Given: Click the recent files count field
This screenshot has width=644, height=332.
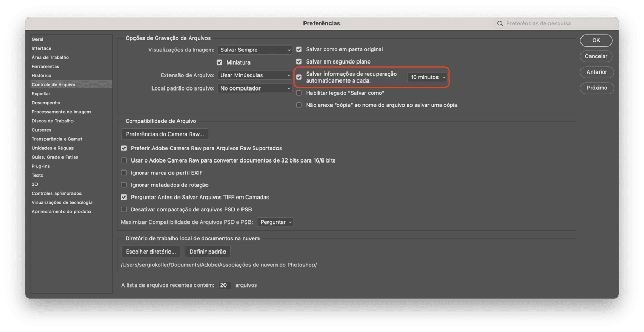Looking at the screenshot, I should pyautogui.click(x=225, y=285).
